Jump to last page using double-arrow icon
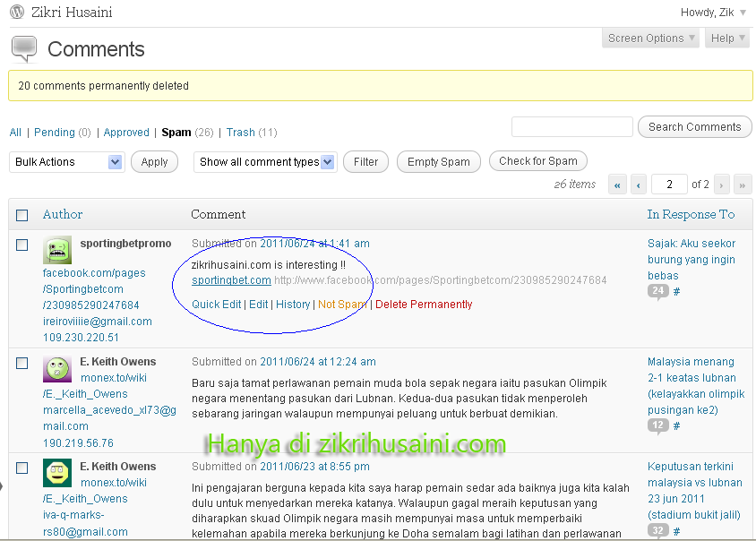 pos(743,184)
